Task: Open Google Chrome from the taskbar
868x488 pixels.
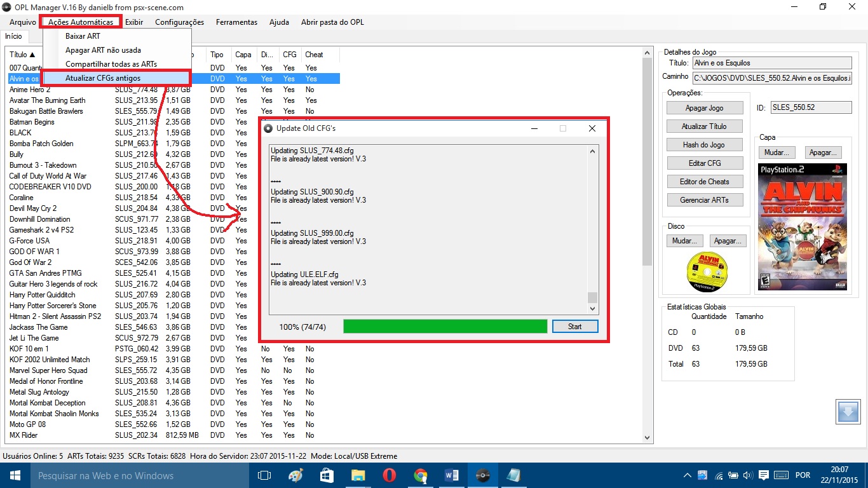Action: [420, 475]
